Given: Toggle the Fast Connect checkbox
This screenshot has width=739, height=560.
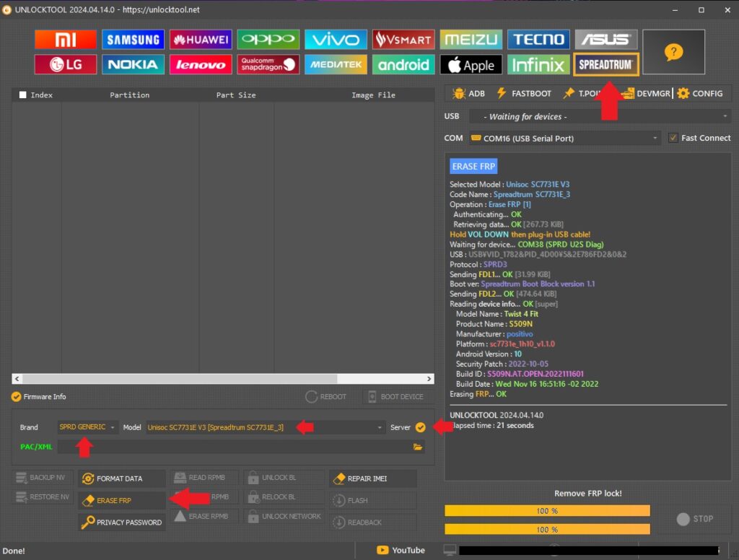Looking at the screenshot, I should pos(673,138).
